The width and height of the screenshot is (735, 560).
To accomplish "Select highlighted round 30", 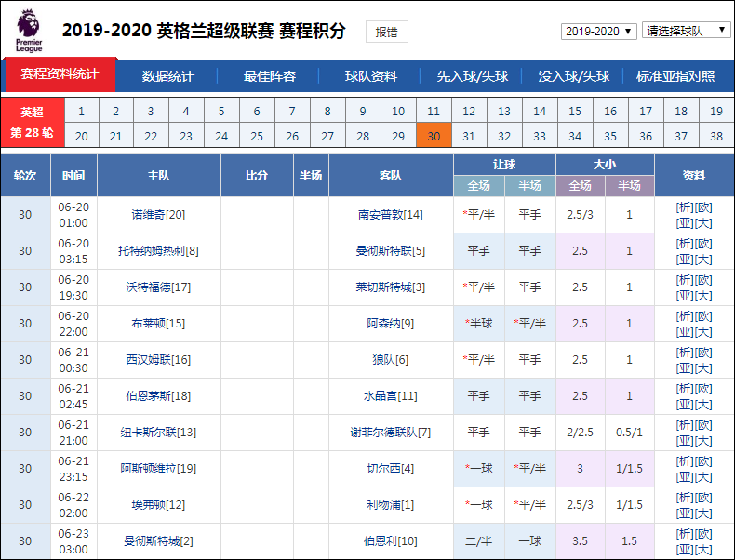I will point(434,136).
